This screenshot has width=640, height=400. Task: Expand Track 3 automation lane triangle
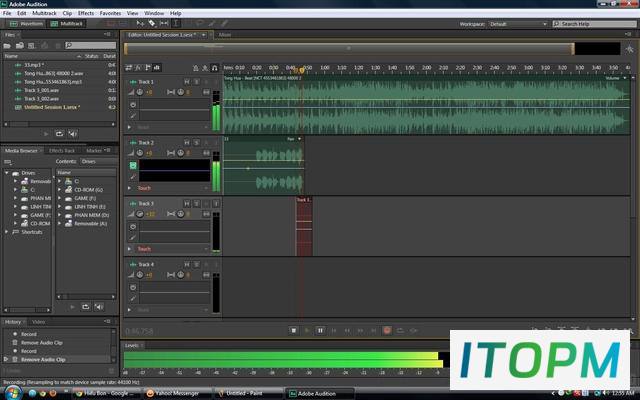point(129,249)
